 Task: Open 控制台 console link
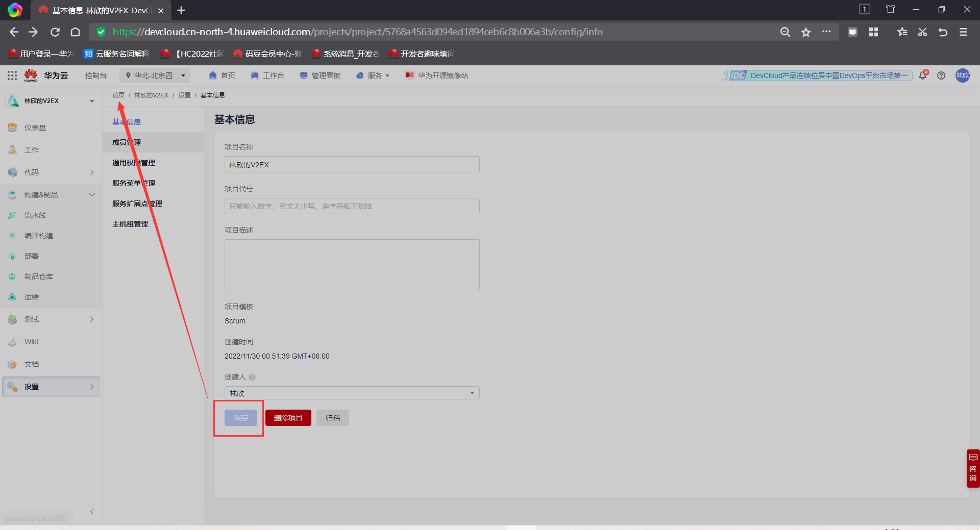[x=96, y=75]
